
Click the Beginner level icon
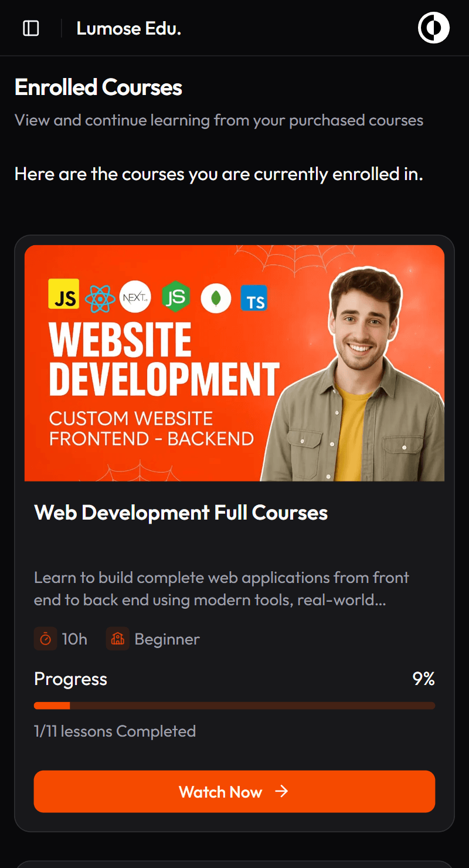[x=117, y=639]
